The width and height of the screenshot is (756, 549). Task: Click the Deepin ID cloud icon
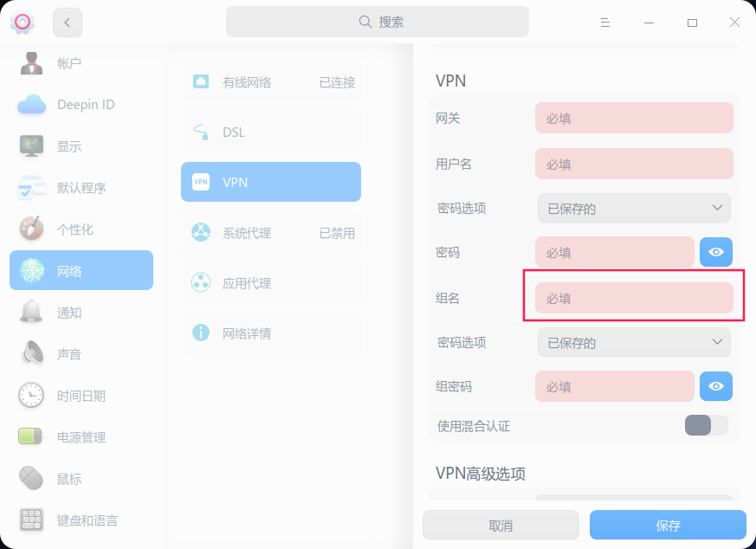(x=31, y=105)
